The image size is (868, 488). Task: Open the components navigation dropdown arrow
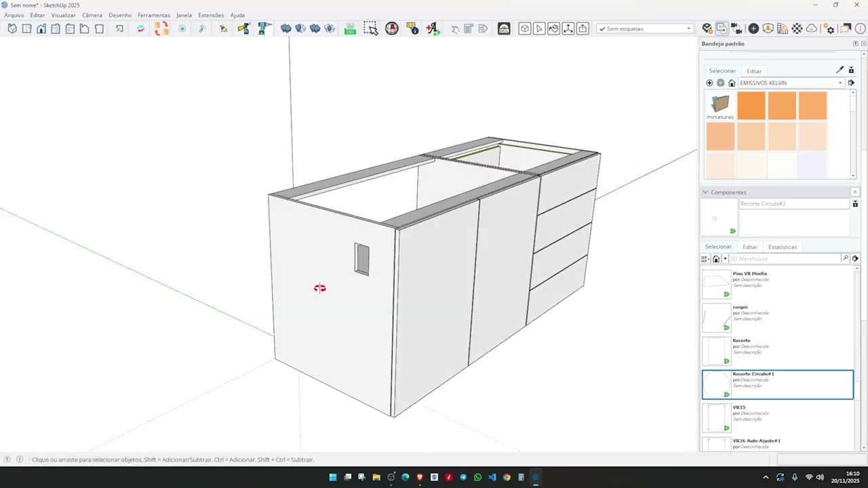pyautogui.click(x=725, y=258)
